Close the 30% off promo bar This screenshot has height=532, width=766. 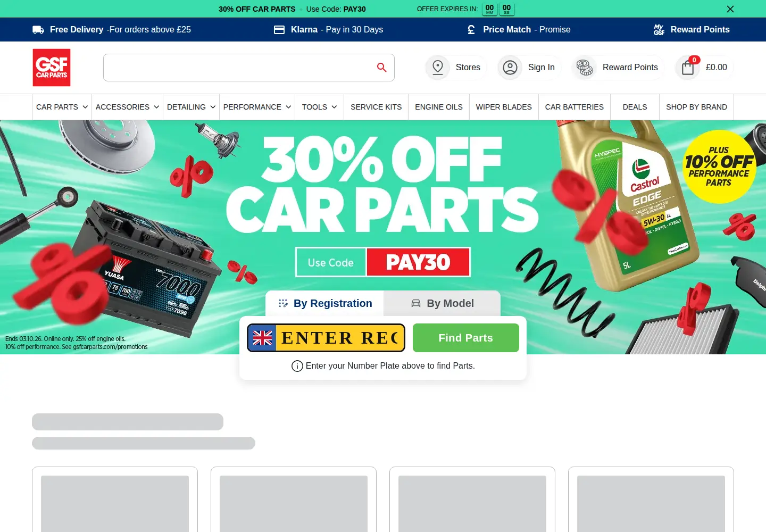[730, 9]
